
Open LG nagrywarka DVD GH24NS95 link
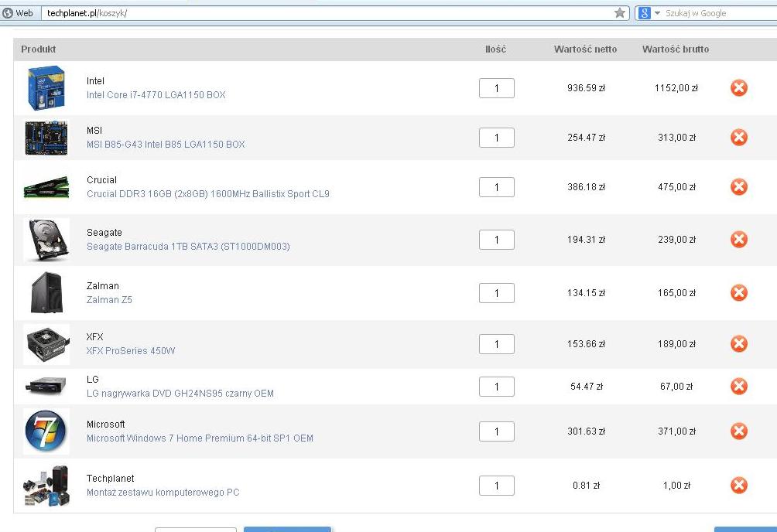[180, 394]
